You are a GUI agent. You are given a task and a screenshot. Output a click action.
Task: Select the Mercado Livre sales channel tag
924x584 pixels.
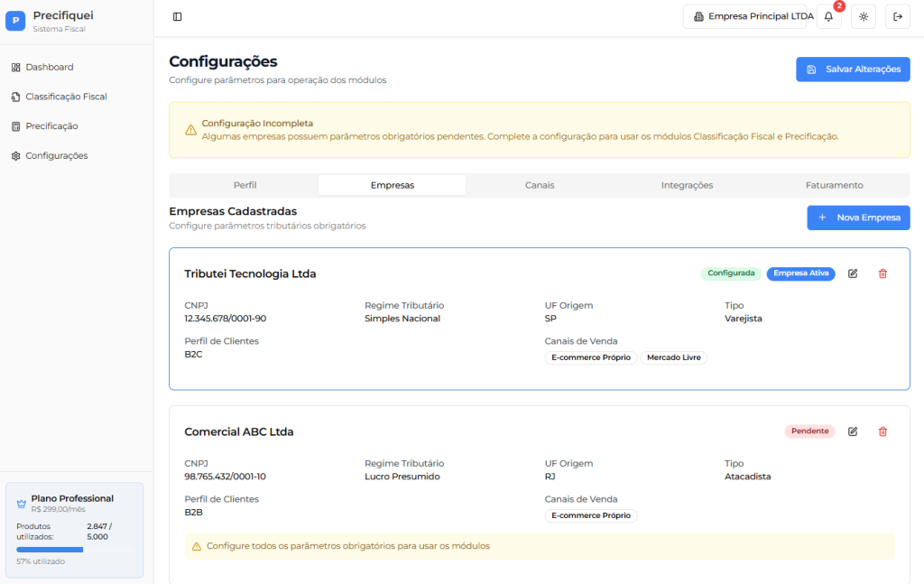(x=673, y=357)
